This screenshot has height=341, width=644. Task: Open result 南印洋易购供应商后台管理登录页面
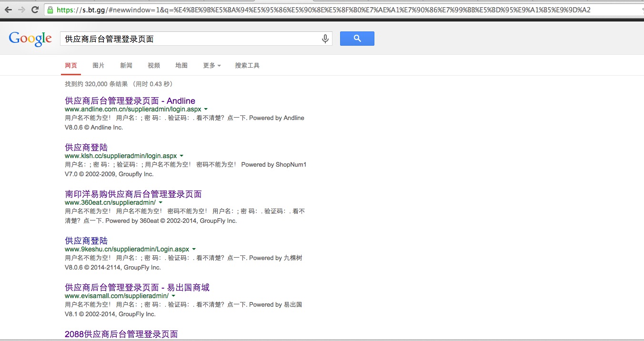click(x=133, y=194)
